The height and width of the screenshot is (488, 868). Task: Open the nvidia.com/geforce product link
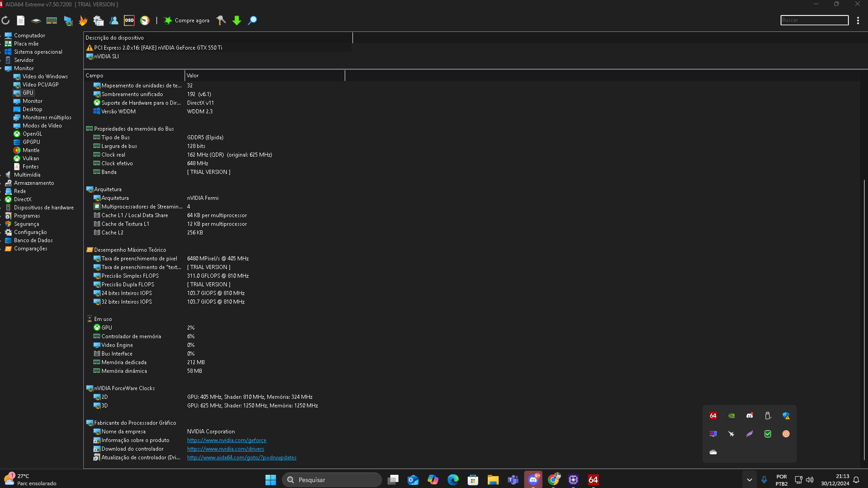(x=227, y=440)
